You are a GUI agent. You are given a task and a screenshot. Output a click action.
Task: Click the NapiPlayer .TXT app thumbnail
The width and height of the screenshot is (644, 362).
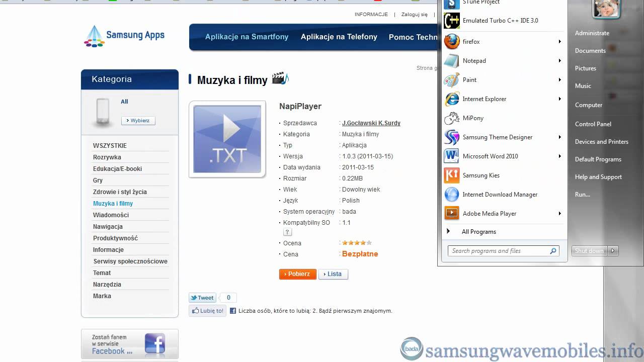click(x=227, y=139)
